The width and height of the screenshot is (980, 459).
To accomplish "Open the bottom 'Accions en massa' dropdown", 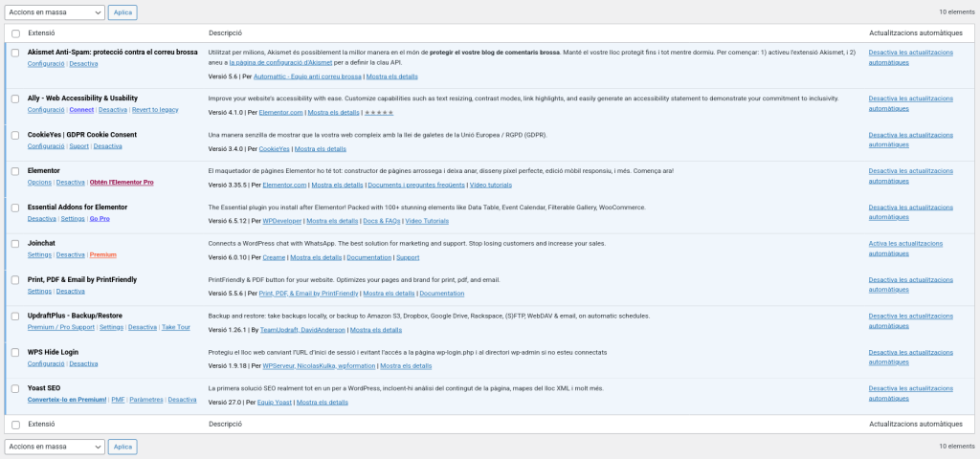I will point(54,447).
